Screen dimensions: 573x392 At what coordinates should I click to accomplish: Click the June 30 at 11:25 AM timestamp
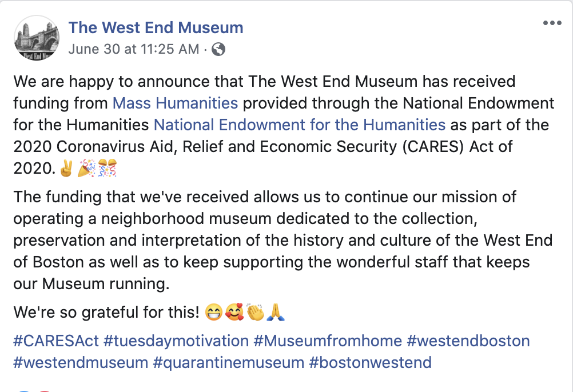tap(133, 49)
